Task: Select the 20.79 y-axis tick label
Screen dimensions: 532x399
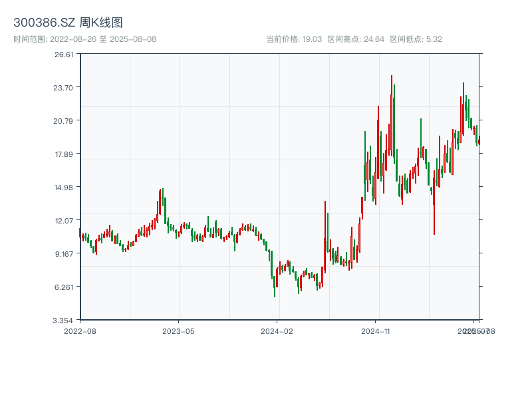Action: [x=64, y=121]
